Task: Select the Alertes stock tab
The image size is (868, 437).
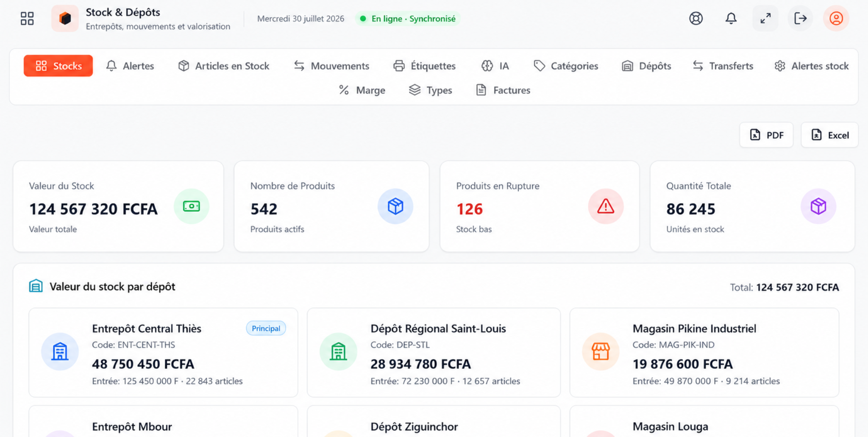Action: point(812,66)
